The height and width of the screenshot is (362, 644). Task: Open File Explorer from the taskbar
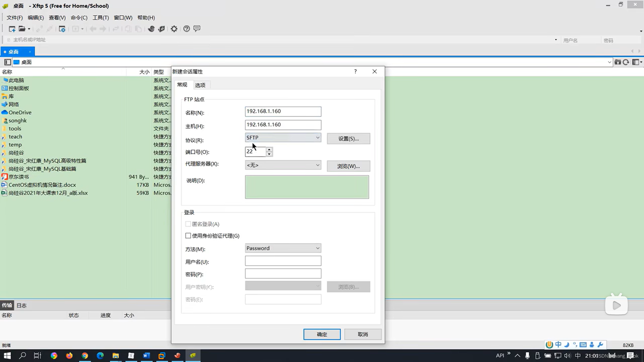tap(115, 356)
